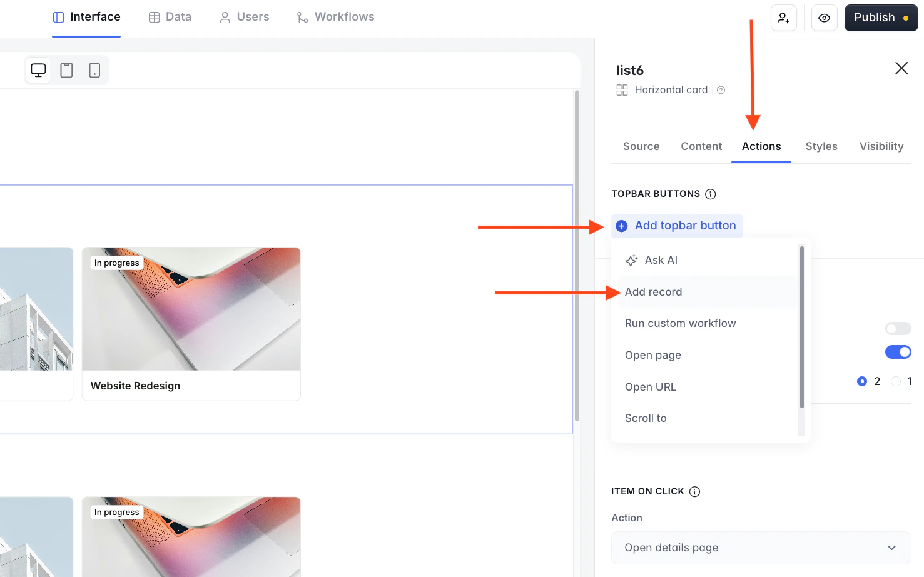
Task: Open the Interface tab
Action: (86, 17)
